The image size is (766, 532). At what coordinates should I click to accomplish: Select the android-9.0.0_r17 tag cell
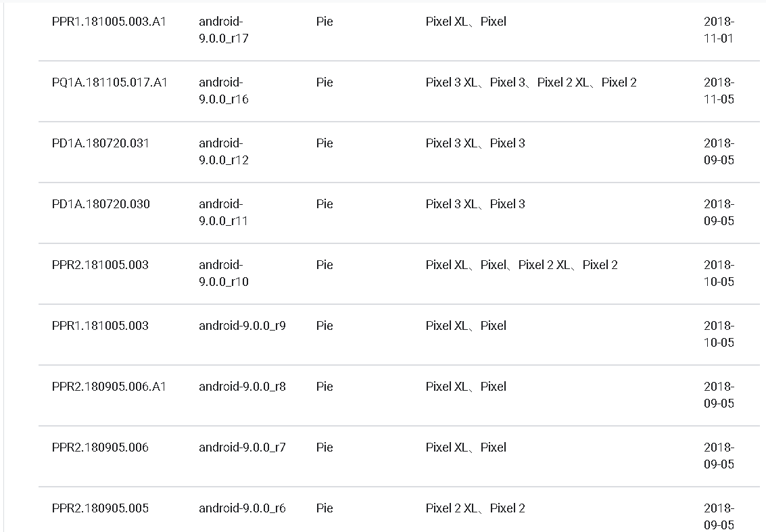pos(224,30)
